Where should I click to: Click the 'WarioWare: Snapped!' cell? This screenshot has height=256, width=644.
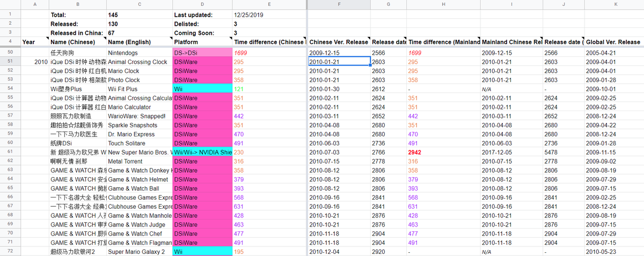(x=140, y=116)
